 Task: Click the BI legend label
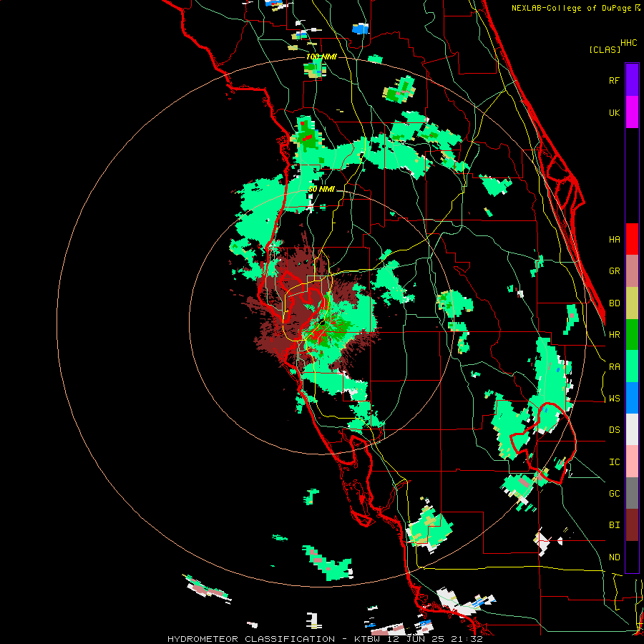[x=614, y=525]
